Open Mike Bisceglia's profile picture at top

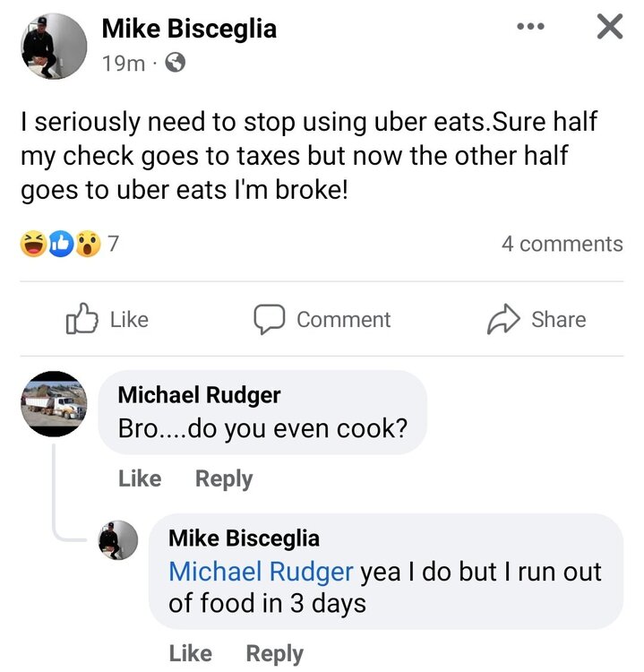(x=54, y=47)
